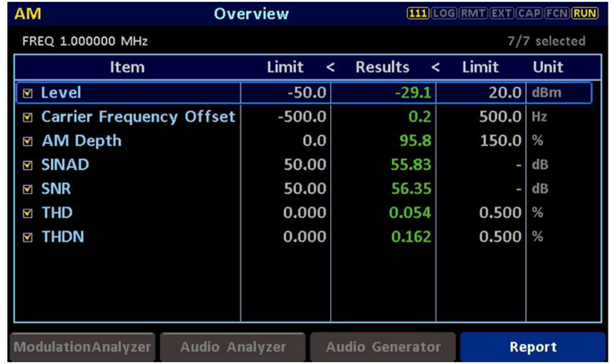Click the FCN status indicator
611x364 pixels.
pyautogui.click(x=556, y=13)
